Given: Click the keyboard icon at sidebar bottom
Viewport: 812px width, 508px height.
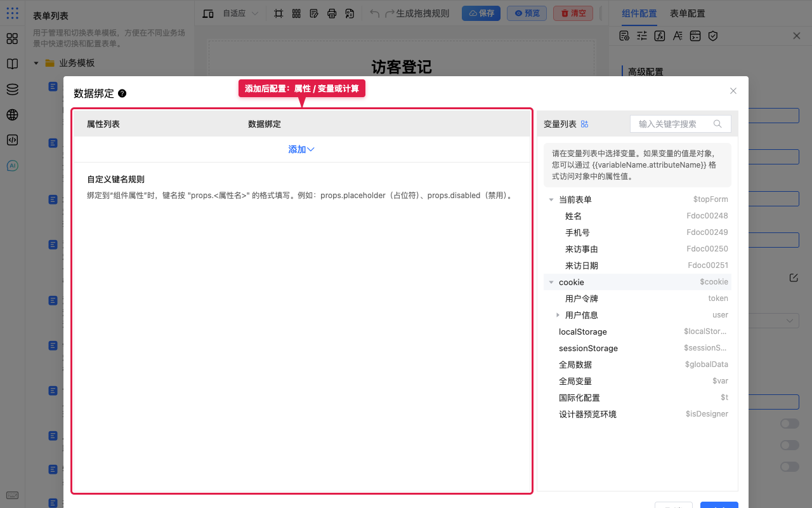Looking at the screenshot, I should (12, 495).
